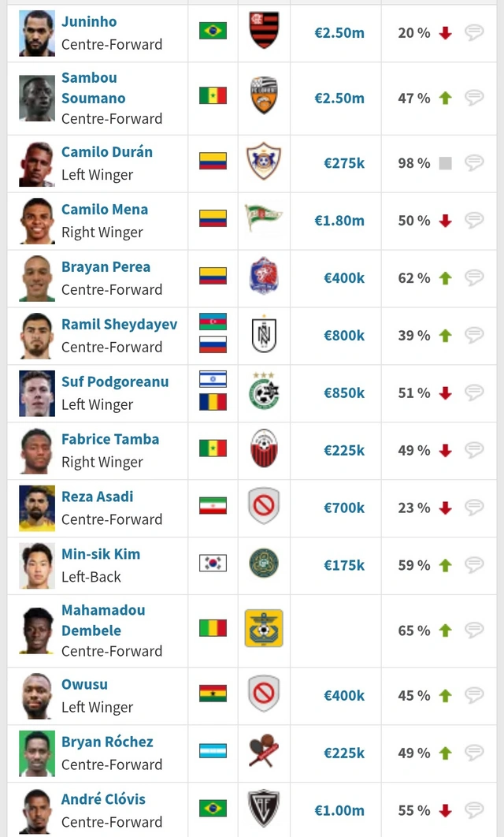Screen dimensions: 504x837
Task: Open the Camilo Mena player profile link
Action: point(105,210)
